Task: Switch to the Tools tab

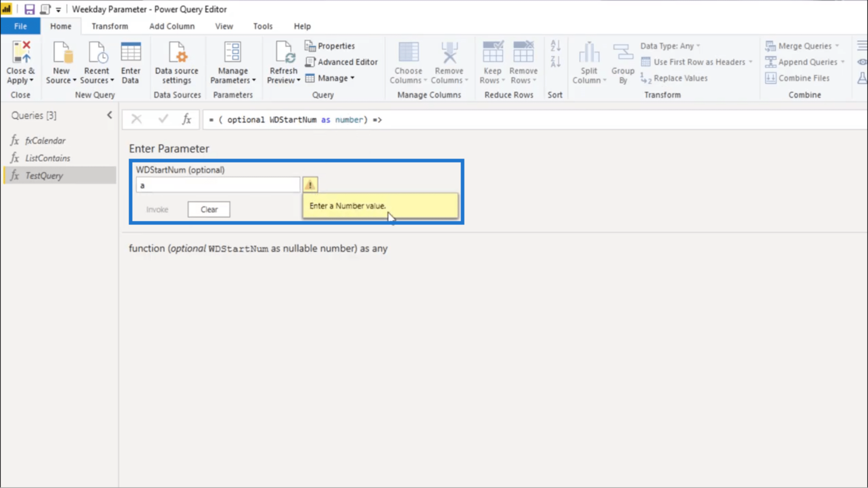Action: tap(262, 26)
